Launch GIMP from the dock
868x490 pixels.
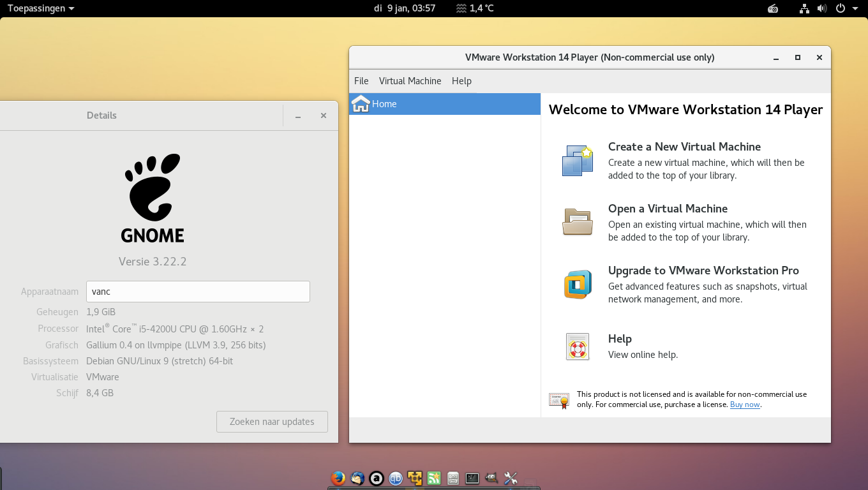(491, 478)
